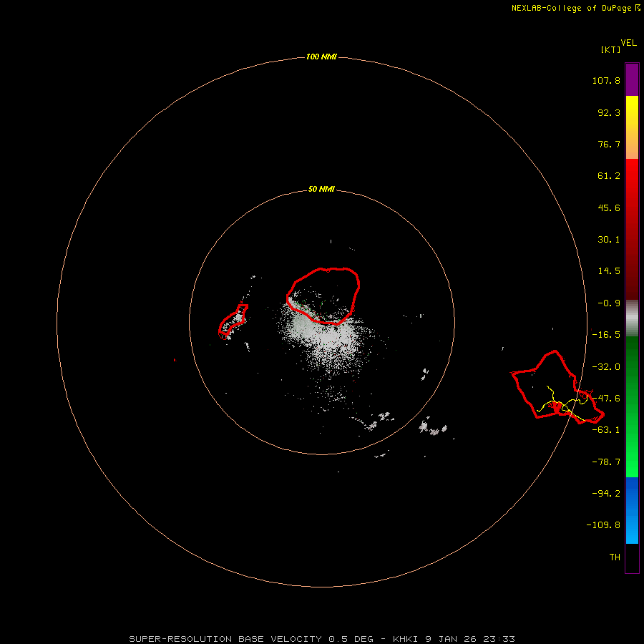Click the central island red outline

tap(323, 296)
